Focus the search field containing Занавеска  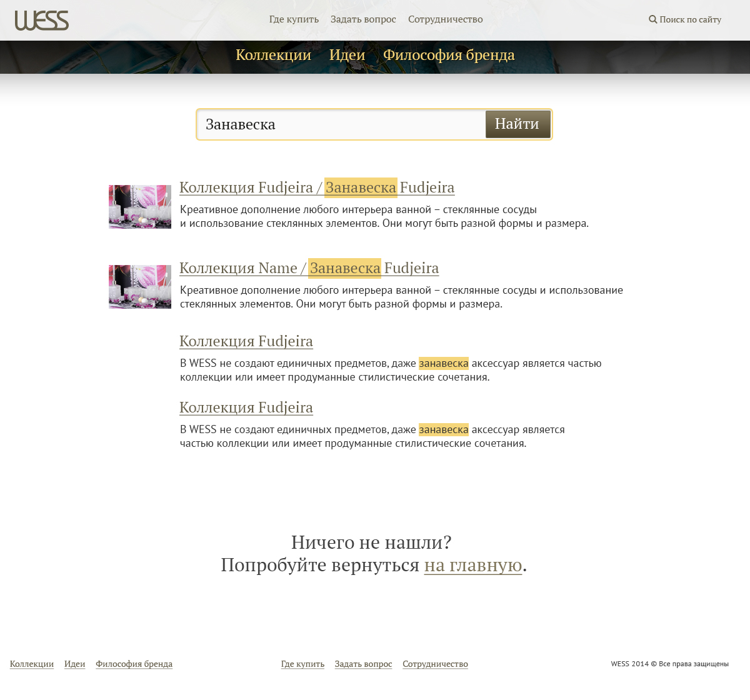[341, 124]
